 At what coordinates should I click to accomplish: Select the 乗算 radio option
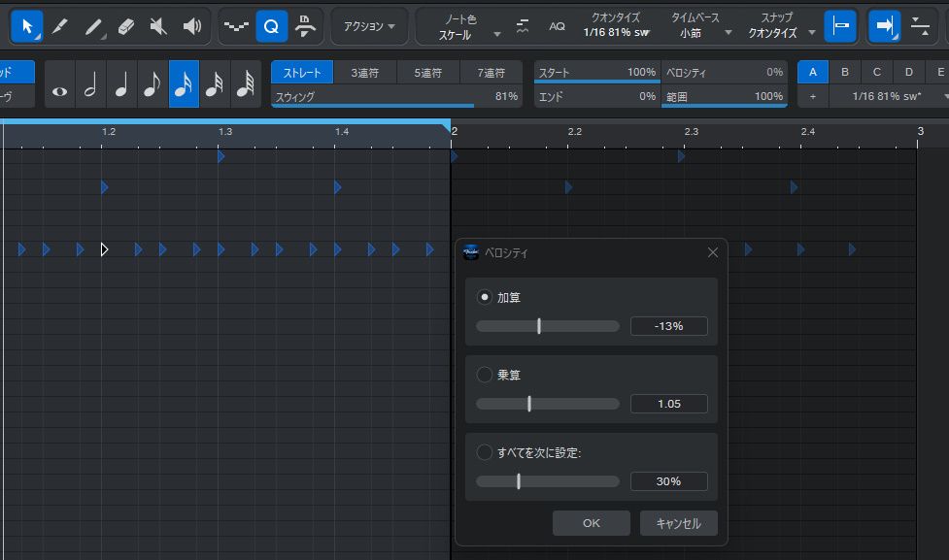(485, 375)
